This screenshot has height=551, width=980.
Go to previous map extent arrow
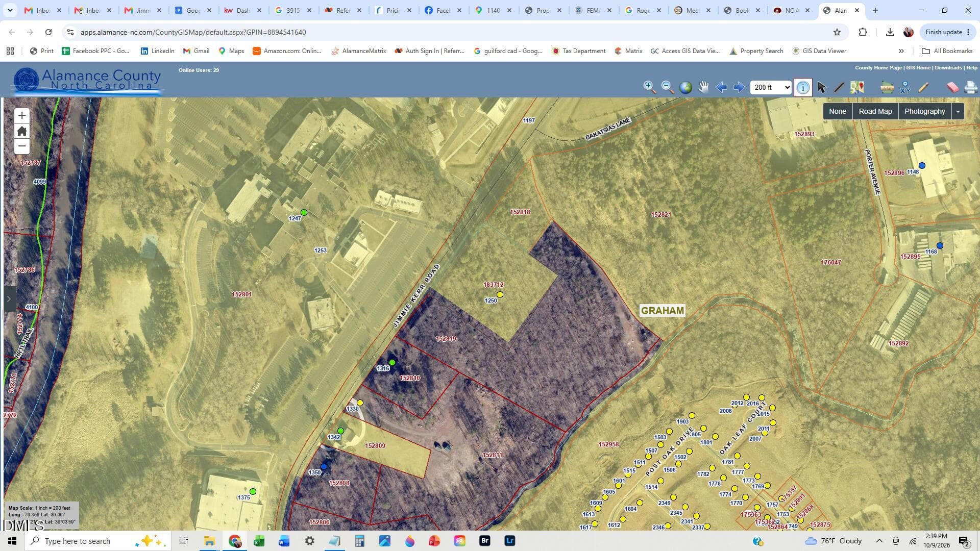click(x=721, y=87)
